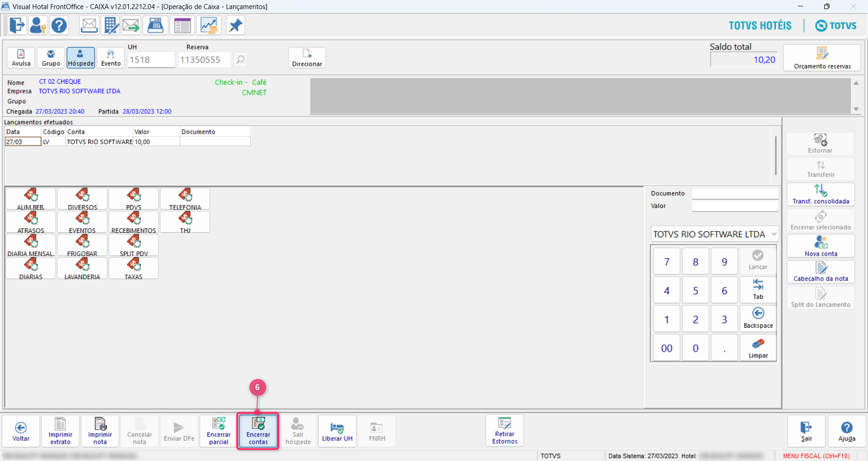Select the RECEBIMENTOS posting category

(134, 222)
